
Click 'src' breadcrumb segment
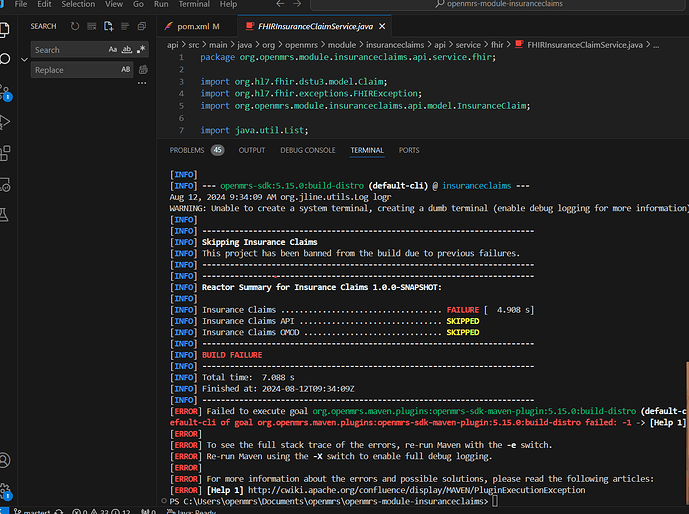tap(194, 45)
